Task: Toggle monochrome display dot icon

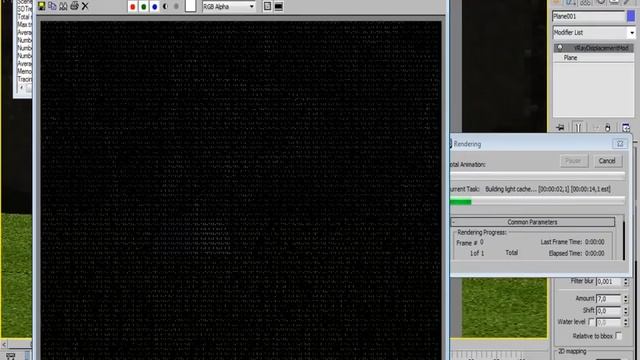Action: click(176, 7)
